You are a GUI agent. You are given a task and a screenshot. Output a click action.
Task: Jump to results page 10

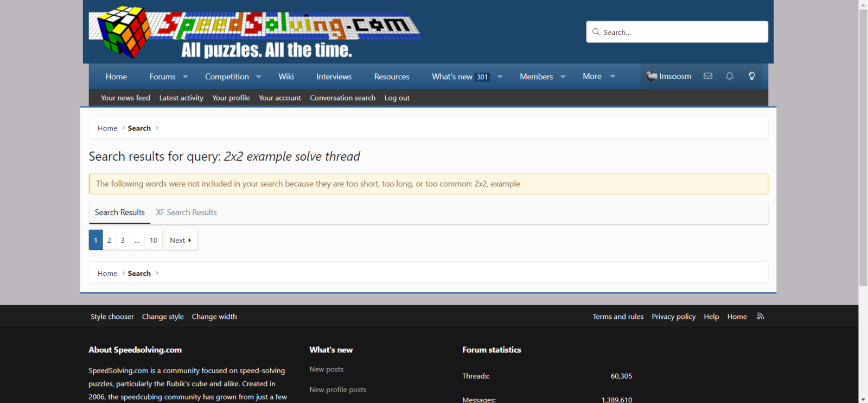click(x=154, y=240)
